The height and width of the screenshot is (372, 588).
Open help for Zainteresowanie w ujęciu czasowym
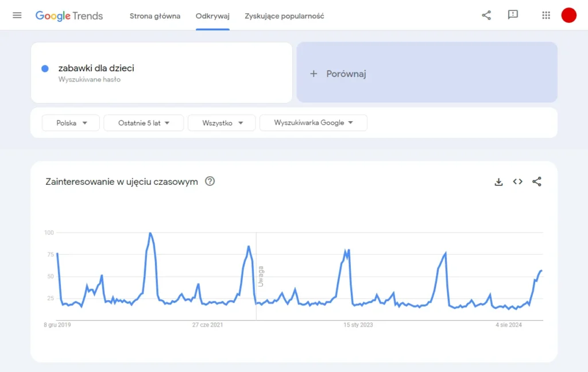(210, 181)
